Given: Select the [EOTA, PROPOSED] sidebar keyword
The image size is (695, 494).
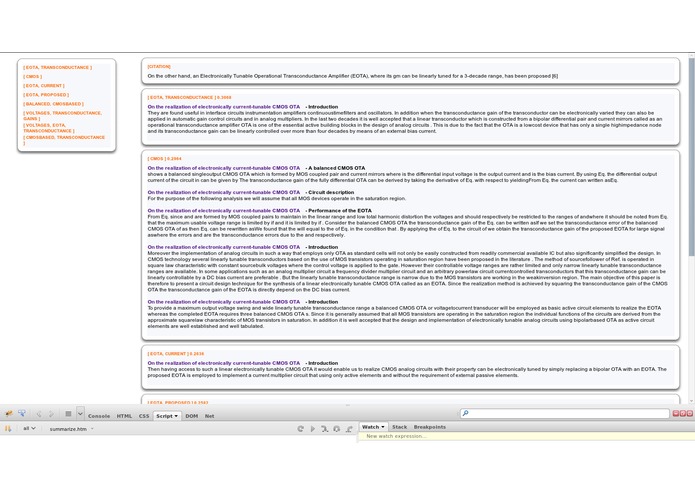Looking at the screenshot, I should [46, 95].
